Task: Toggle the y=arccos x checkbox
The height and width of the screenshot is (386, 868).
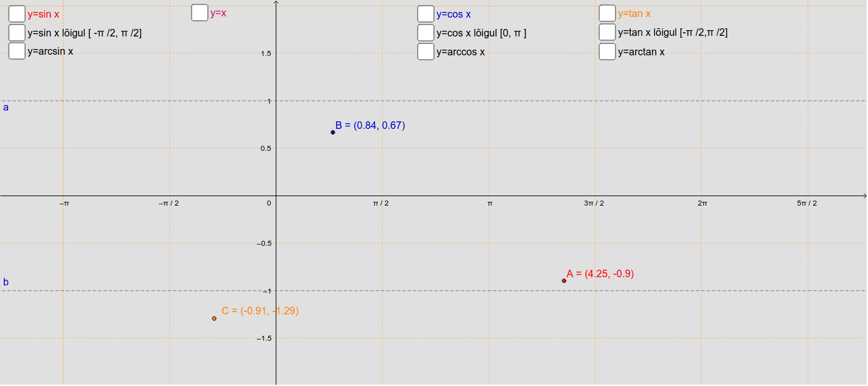Action: 426,52
